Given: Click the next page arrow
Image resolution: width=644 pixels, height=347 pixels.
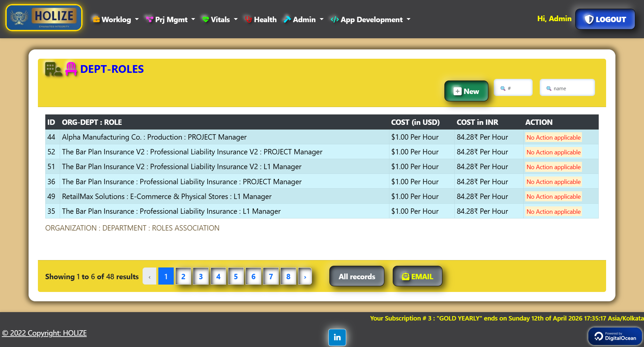Looking at the screenshot, I should click(x=305, y=276).
